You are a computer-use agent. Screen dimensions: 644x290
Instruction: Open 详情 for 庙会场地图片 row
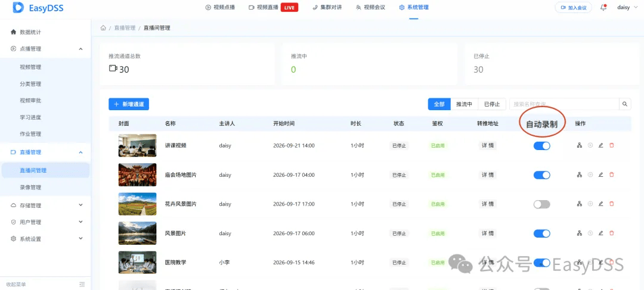(x=488, y=174)
